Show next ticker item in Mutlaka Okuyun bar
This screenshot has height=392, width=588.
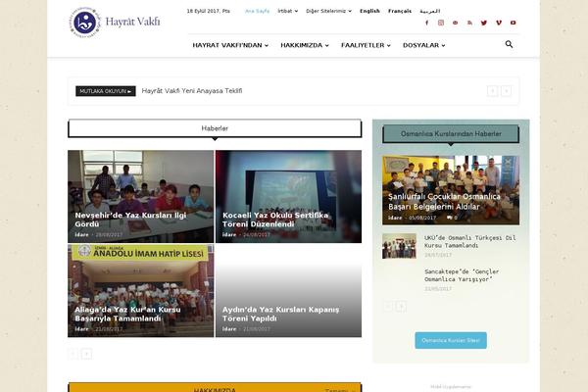507,91
